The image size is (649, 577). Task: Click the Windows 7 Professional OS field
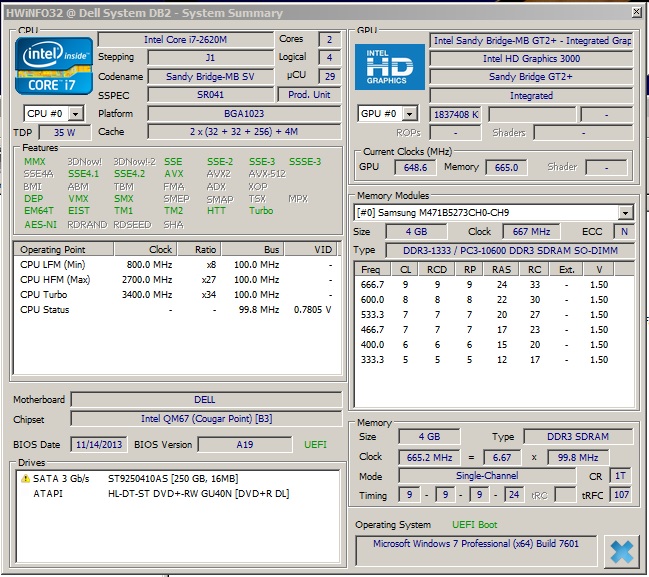tap(476, 551)
